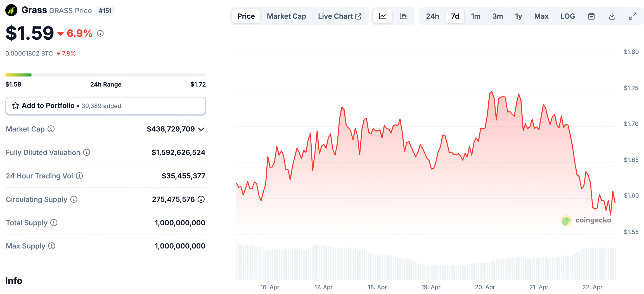
Task: Click the $1.80 price axis label
Action: [x=631, y=52]
